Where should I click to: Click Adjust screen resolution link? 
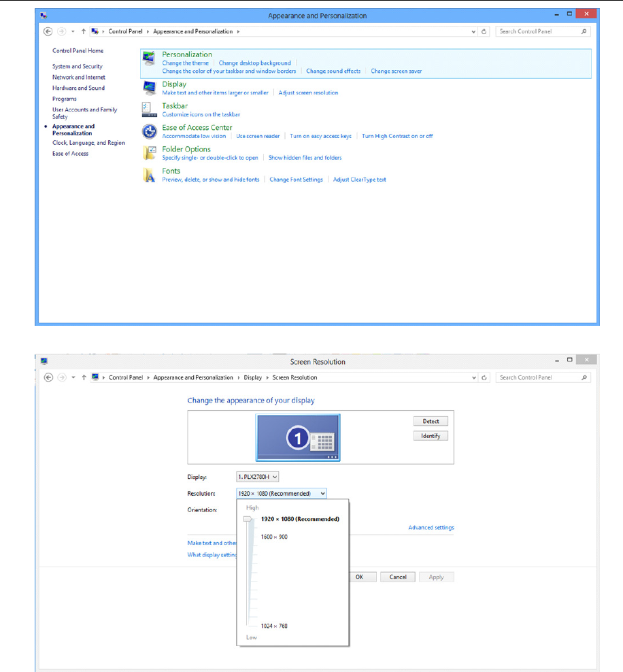[x=308, y=93]
